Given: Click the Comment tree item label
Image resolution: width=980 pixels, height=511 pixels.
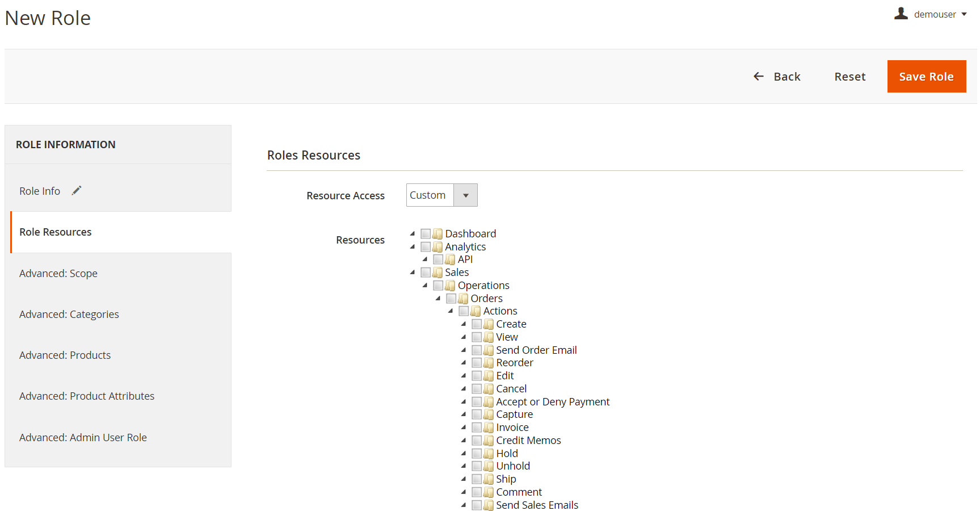Looking at the screenshot, I should coord(519,492).
